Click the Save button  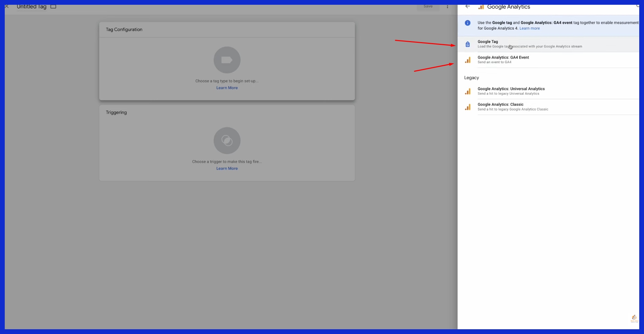428,7
